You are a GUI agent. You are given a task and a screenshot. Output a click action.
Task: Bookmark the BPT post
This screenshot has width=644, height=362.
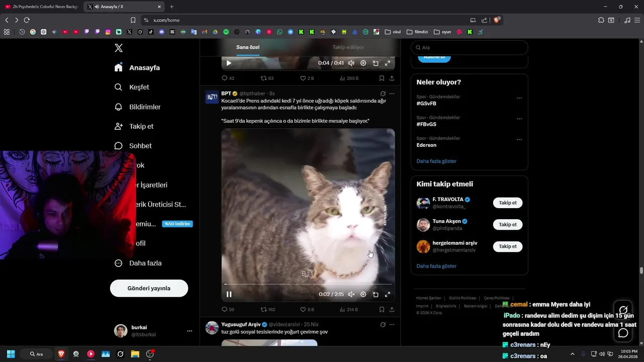click(x=382, y=310)
